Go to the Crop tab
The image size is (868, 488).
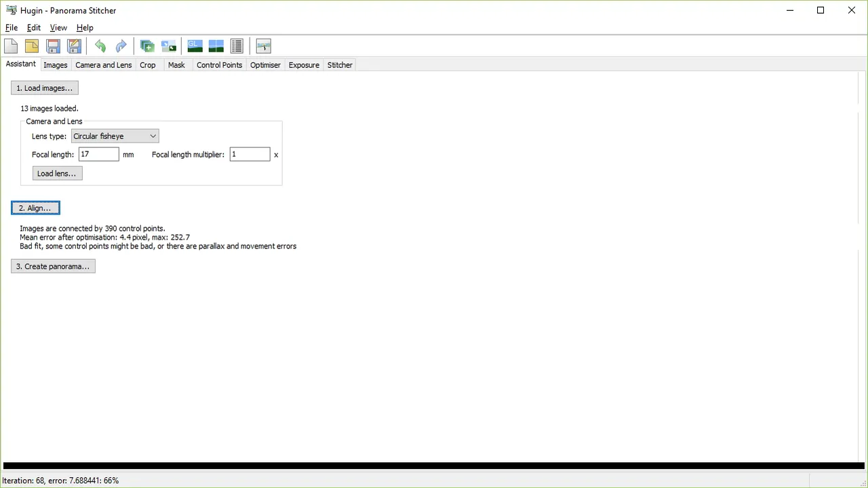pyautogui.click(x=148, y=65)
